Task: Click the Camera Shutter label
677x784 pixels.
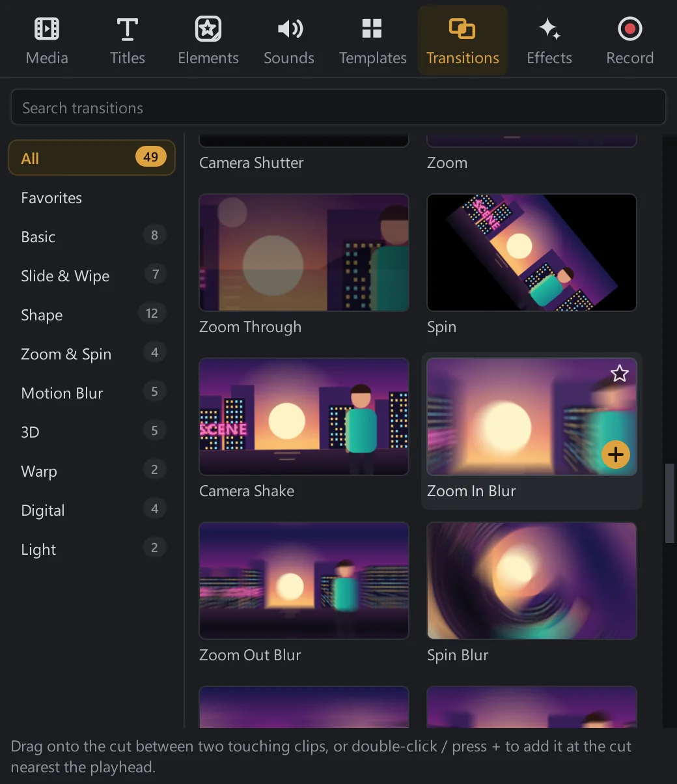Action: pyautogui.click(x=251, y=163)
